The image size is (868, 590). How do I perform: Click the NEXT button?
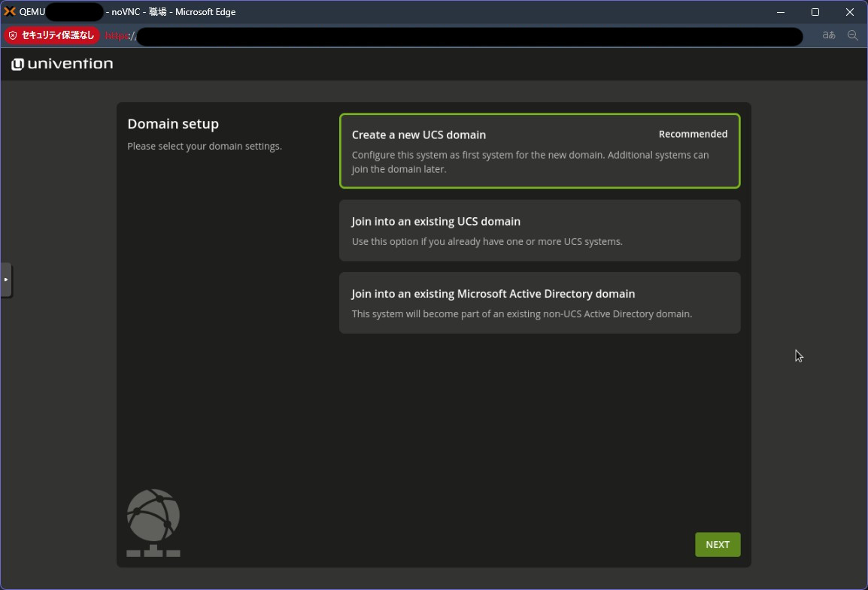click(x=718, y=545)
